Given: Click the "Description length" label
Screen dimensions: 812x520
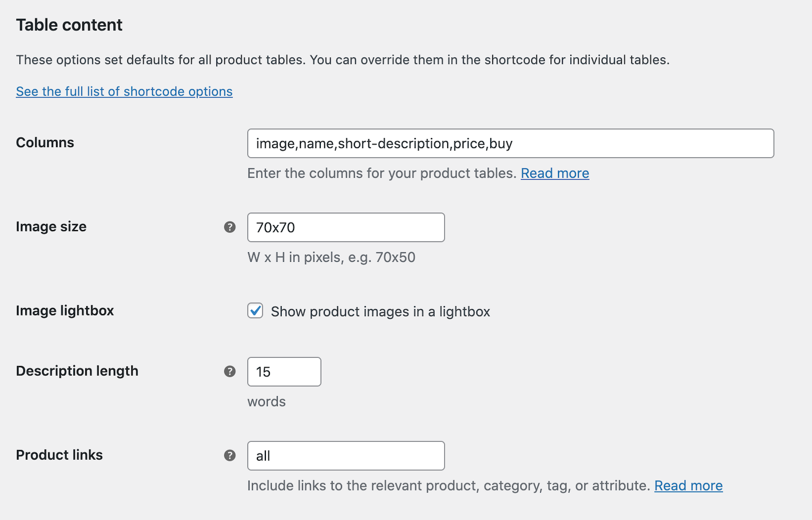Looking at the screenshot, I should 77,371.
